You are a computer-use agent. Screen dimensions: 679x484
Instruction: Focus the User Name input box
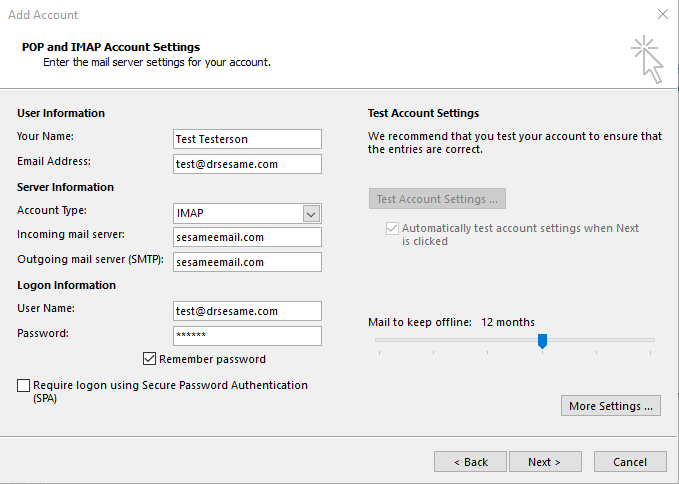(x=247, y=311)
